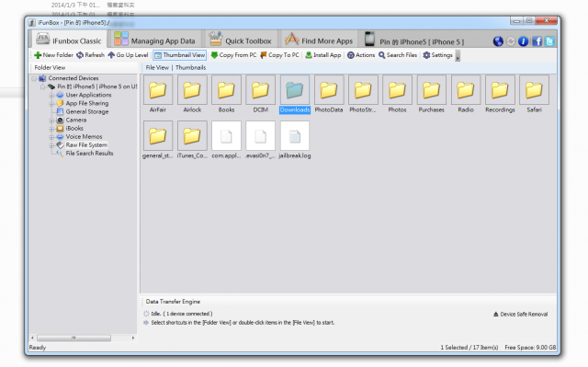Click the Folder View scroll left arrow

coord(32,338)
